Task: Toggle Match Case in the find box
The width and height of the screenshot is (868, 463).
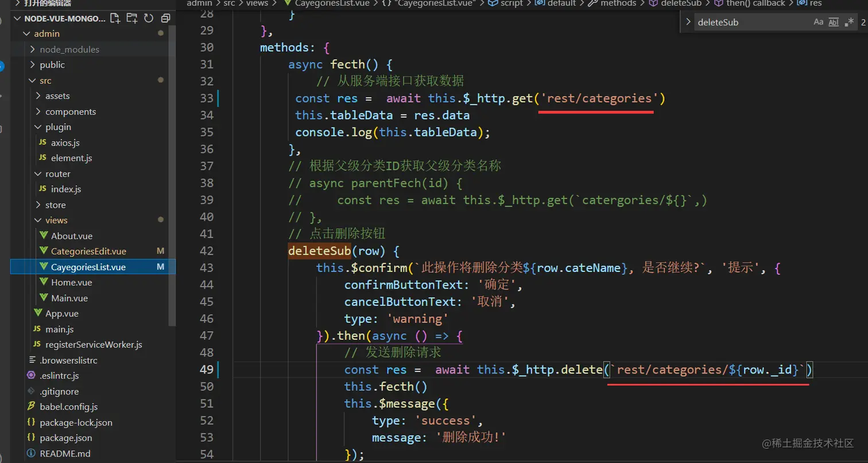Action: pos(818,22)
